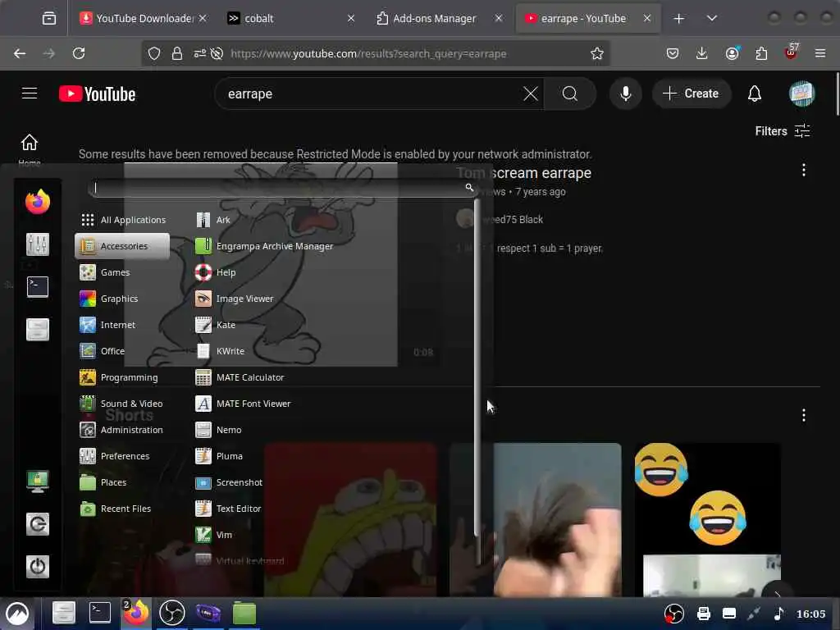Click the logout icon in menu sidebar
Screen dimensions: 840x630
(38, 524)
